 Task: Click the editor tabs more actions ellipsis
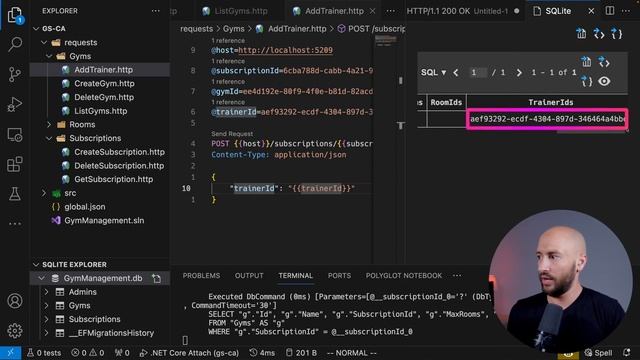(391, 11)
